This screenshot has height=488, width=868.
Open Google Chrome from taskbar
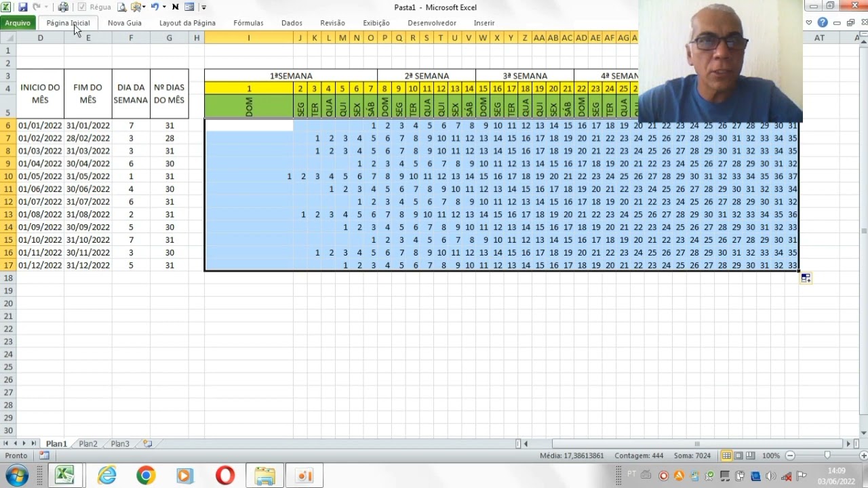point(145,476)
